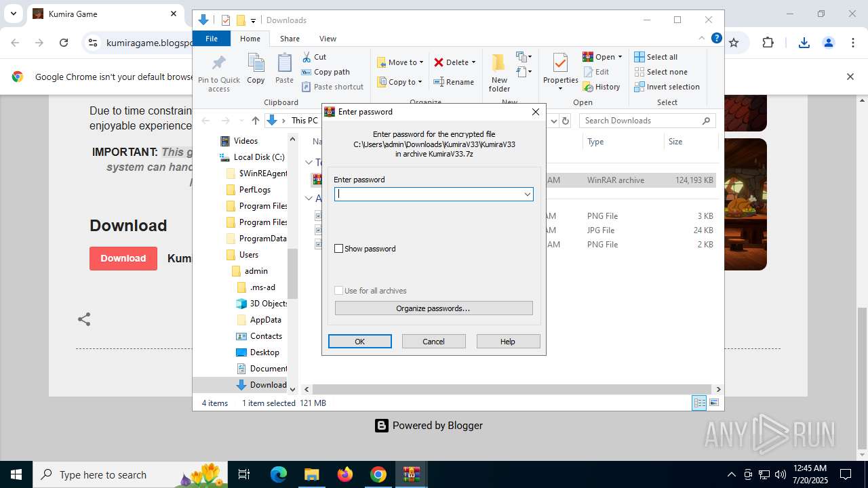Click Invert selection in Select group

[x=667, y=87]
